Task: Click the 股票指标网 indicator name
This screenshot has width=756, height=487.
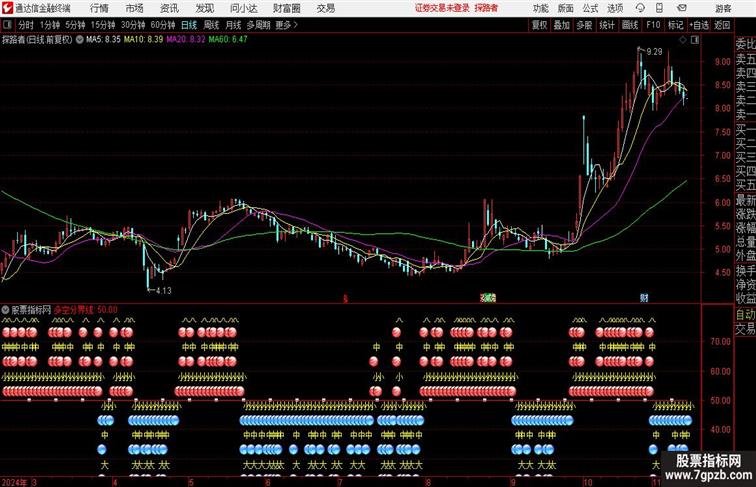Action: 31,310
